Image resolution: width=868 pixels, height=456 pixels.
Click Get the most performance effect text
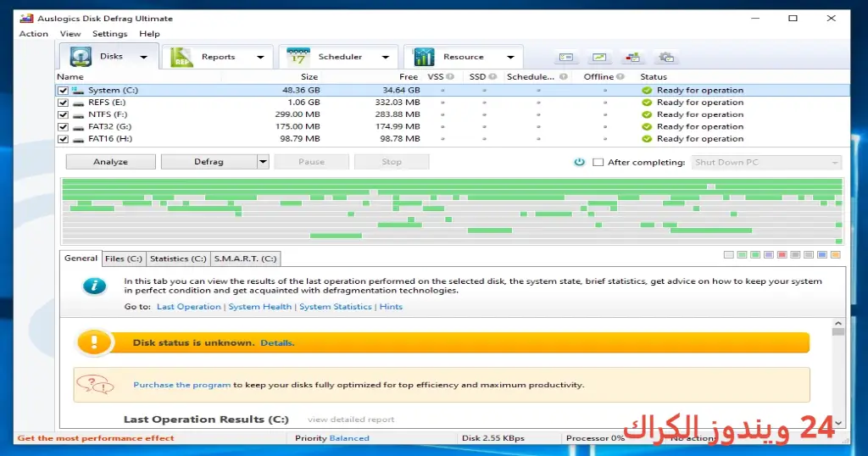tap(96, 437)
